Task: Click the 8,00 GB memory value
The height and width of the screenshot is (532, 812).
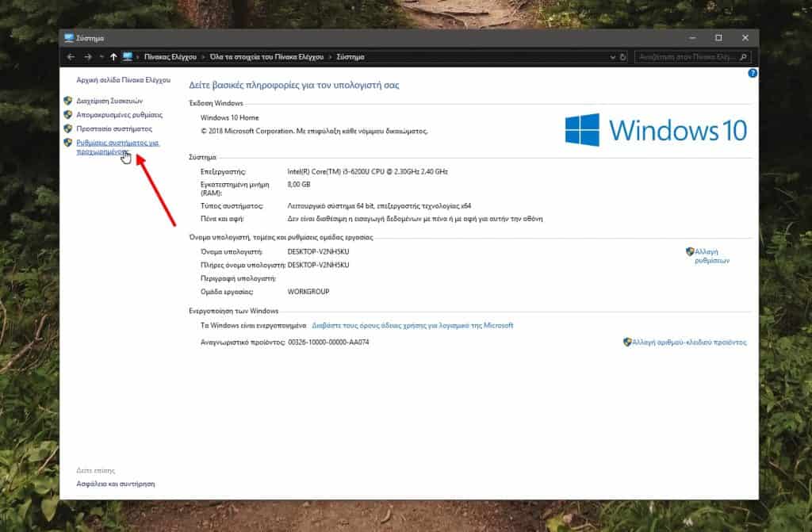Action: (x=299, y=185)
